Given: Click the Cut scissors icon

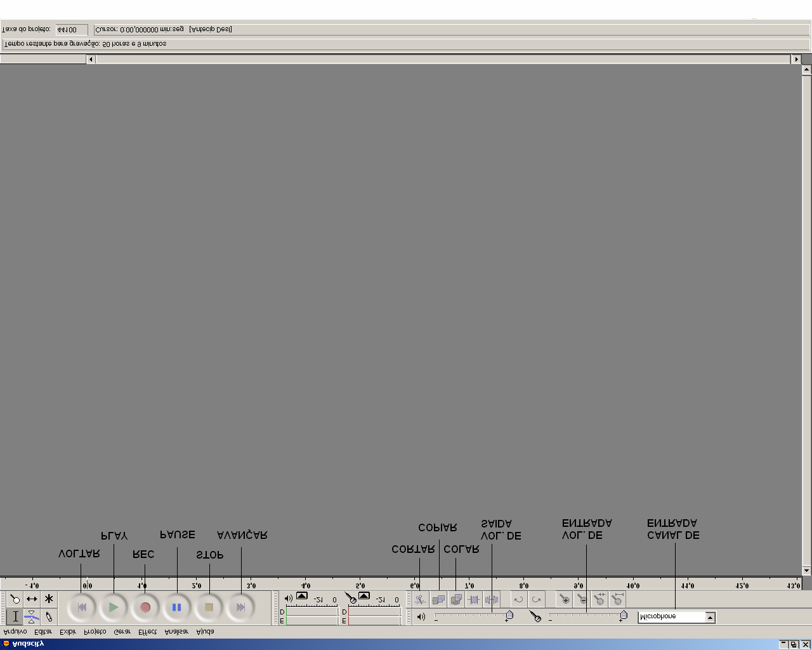Looking at the screenshot, I should coord(420,599).
